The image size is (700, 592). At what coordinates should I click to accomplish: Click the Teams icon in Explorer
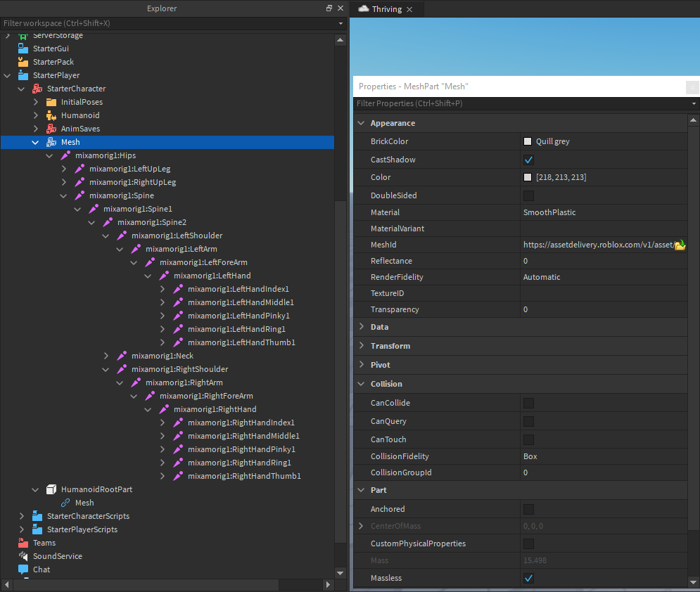(23, 542)
